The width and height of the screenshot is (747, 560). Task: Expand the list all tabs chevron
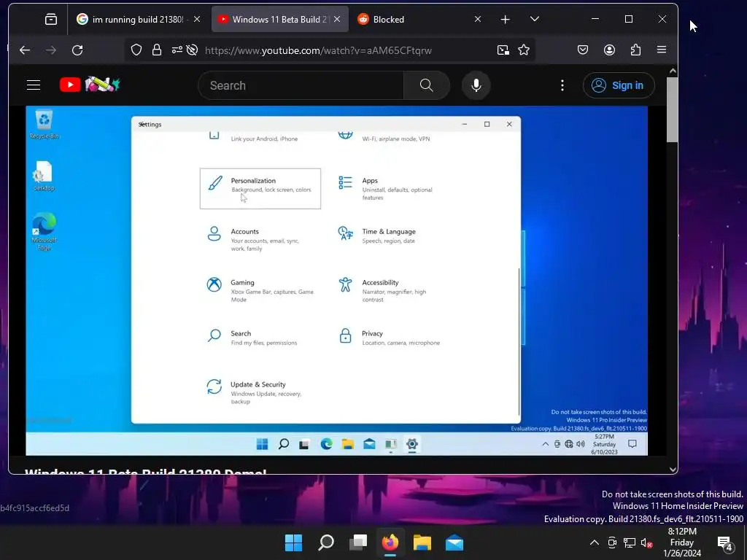coord(535,19)
